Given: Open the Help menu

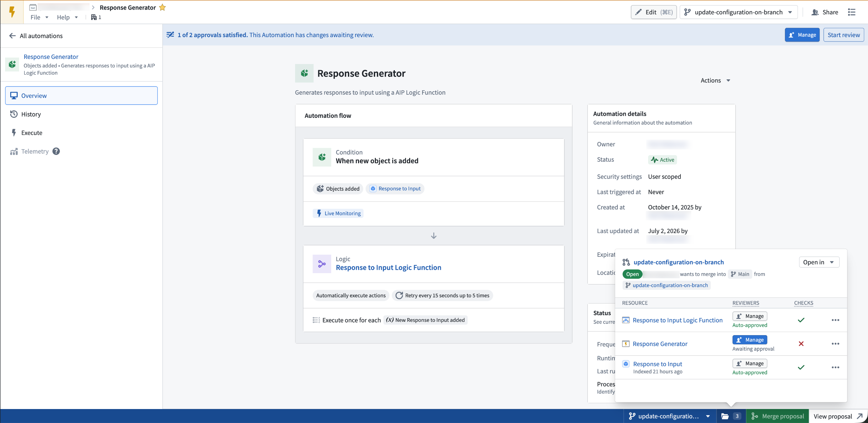Looking at the screenshot, I should (x=67, y=17).
